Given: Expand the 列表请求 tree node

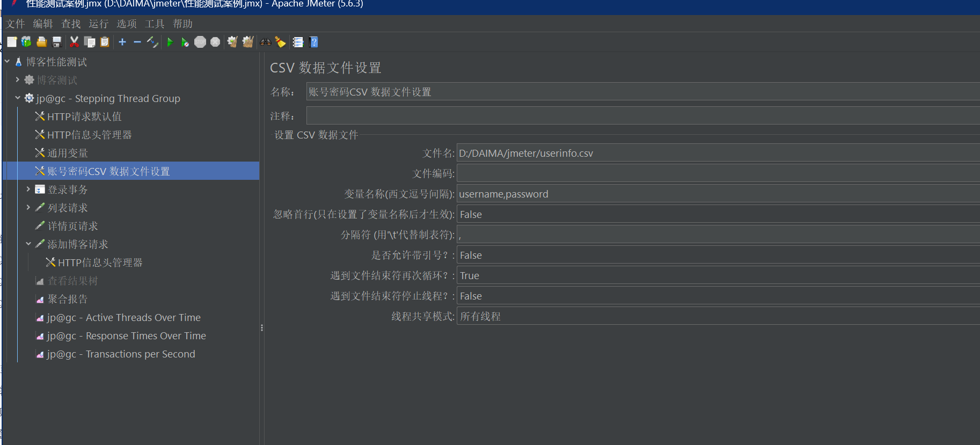Looking at the screenshot, I should (x=28, y=207).
